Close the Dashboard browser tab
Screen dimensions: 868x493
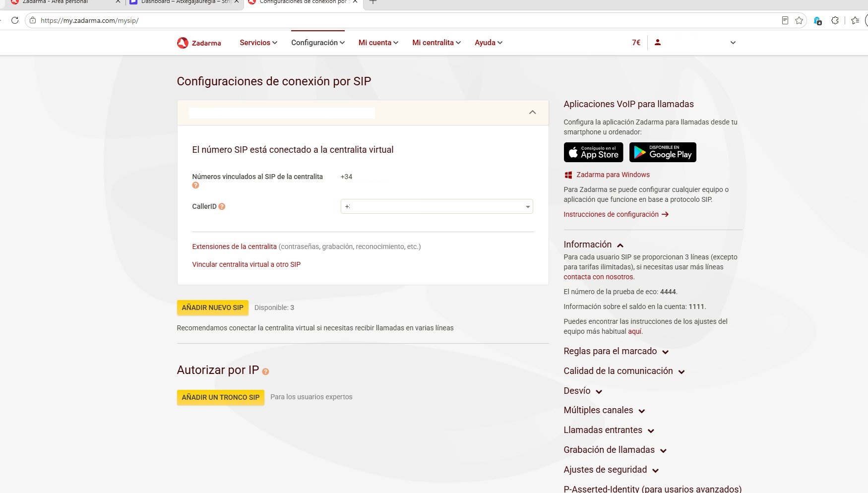237,2
